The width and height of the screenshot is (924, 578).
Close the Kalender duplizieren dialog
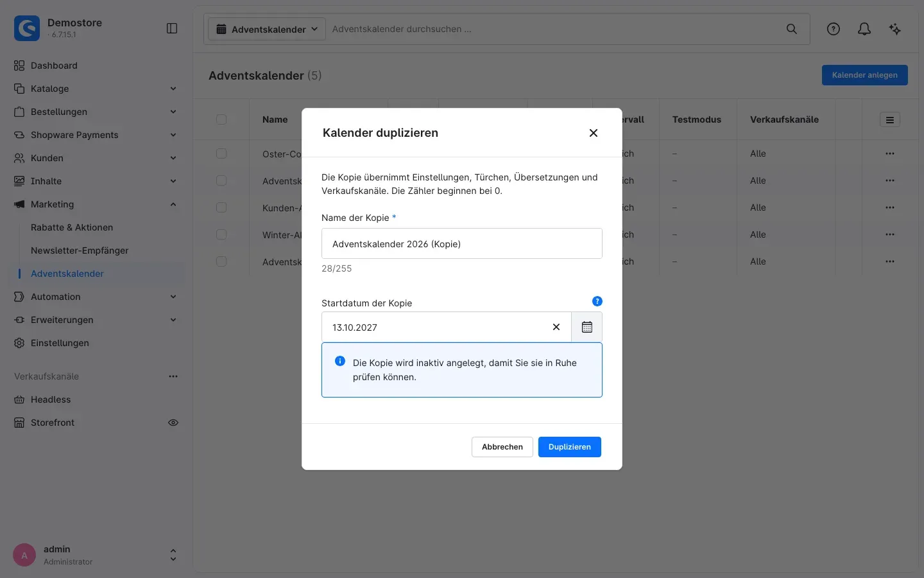(x=594, y=133)
